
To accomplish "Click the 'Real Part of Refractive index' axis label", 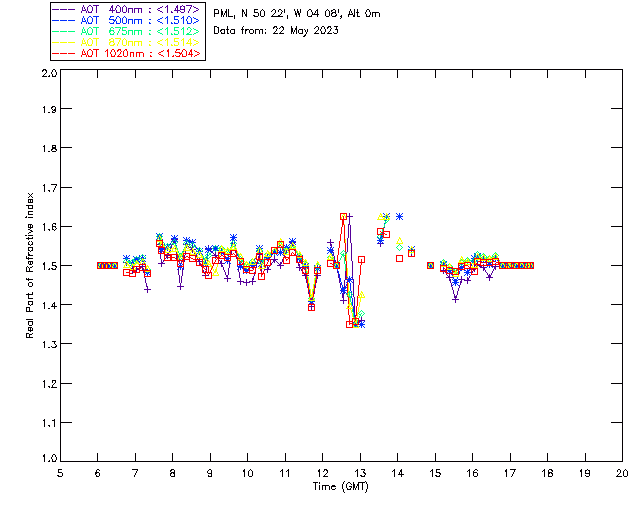I will [29, 265].
